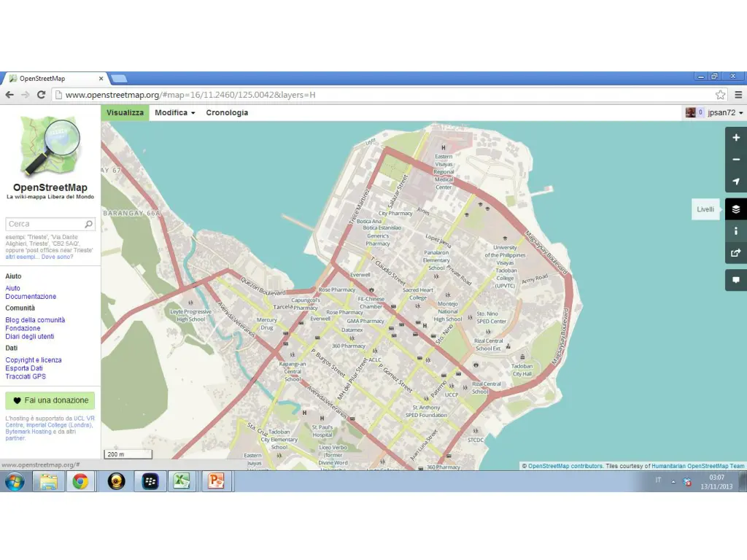Open the Livelli map layers panel
The height and width of the screenshot is (560, 747).
coord(735,209)
